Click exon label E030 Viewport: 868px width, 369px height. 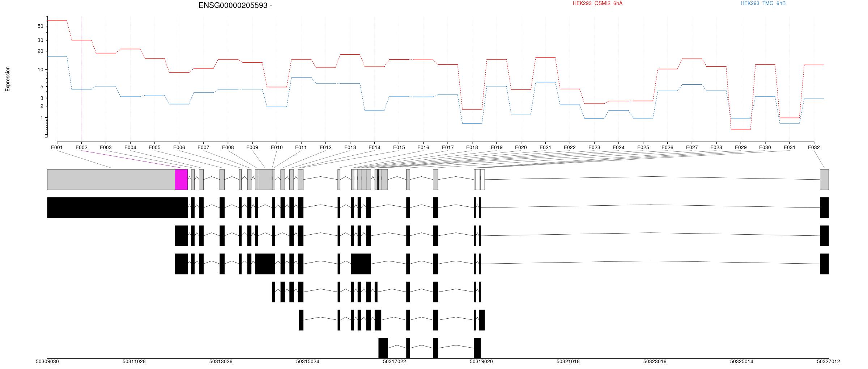click(765, 147)
